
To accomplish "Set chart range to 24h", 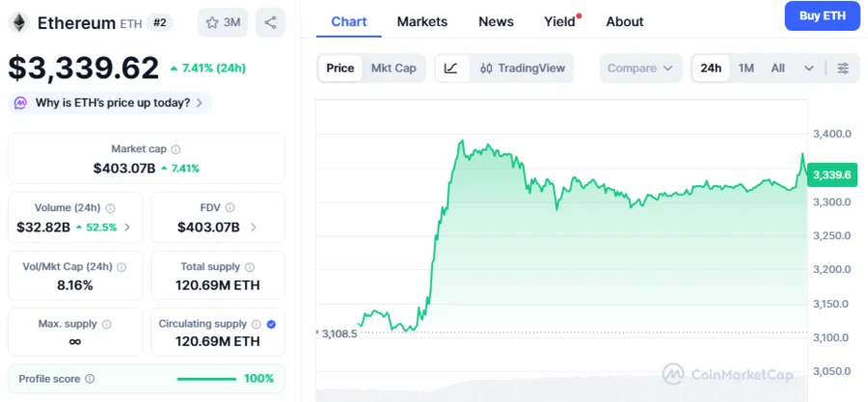I will [x=711, y=68].
